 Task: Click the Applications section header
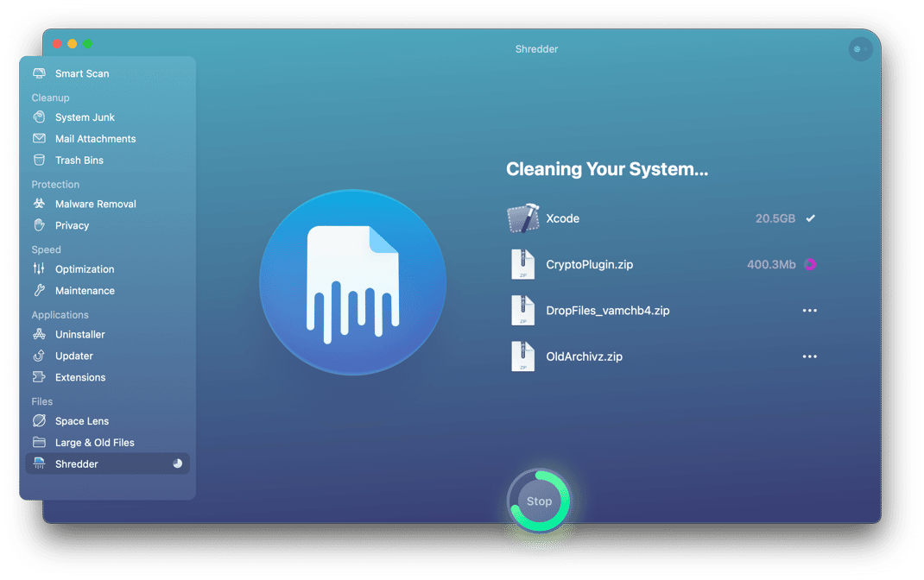[x=60, y=315]
